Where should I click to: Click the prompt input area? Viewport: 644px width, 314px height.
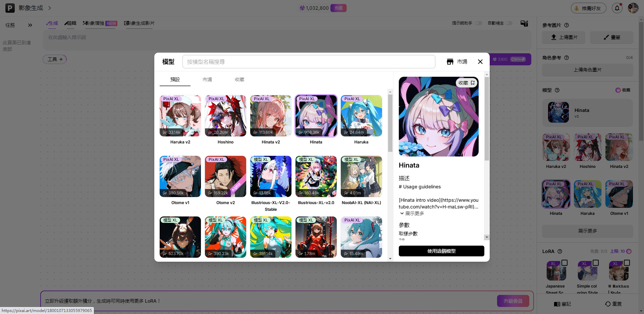(x=287, y=40)
